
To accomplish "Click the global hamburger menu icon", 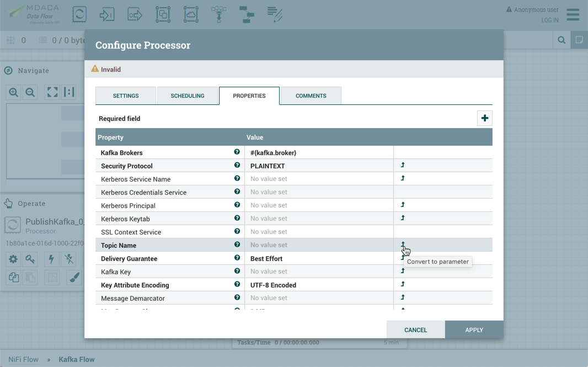I will coord(573,14).
